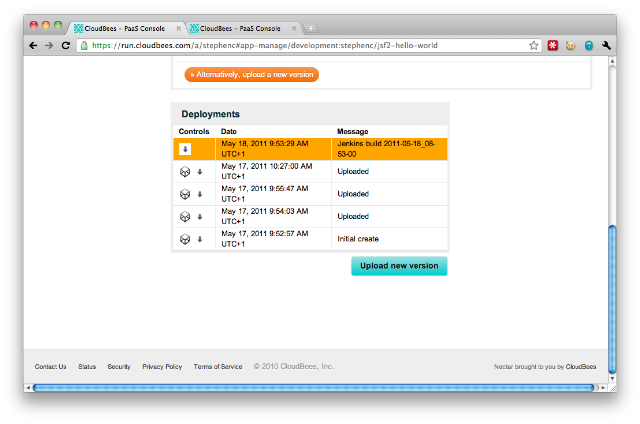Viewport: 640px width, 424px height.
Task: Select the May 17, 2011 9:52:57 AM date cell
Action: [x=273, y=239]
